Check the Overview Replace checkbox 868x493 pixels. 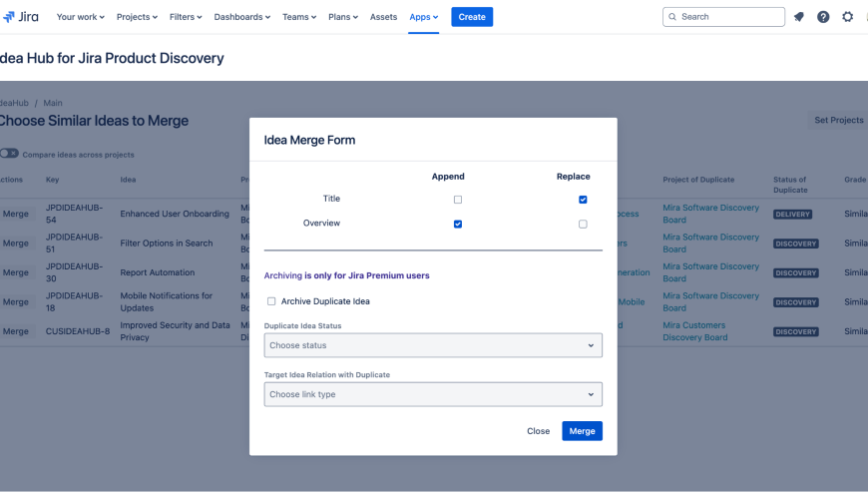(583, 224)
